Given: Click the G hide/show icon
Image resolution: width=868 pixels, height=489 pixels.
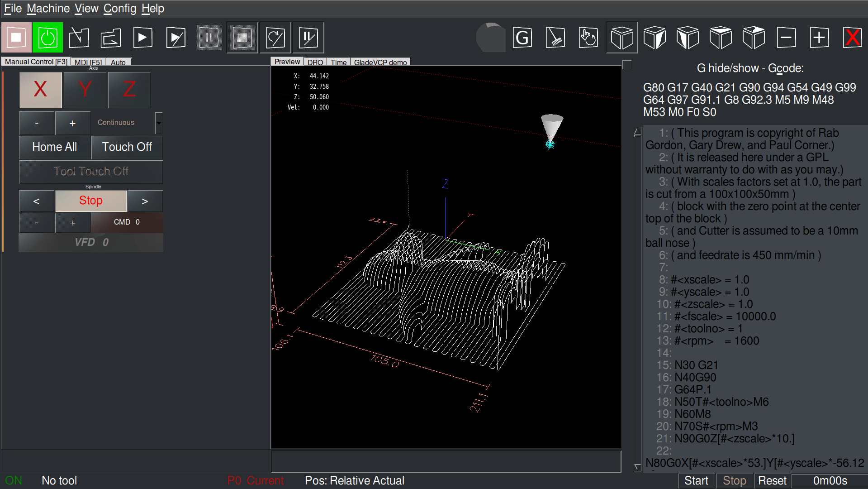Looking at the screenshot, I should pyautogui.click(x=522, y=38).
